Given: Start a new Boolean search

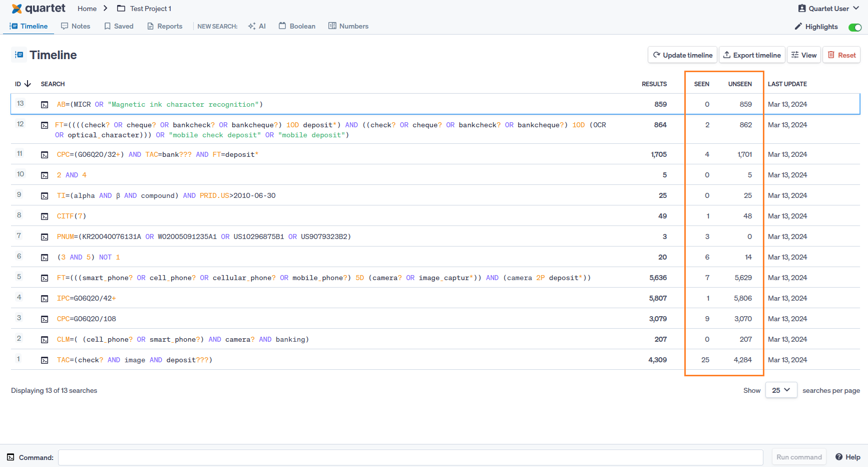Looking at the screenshot, I should (x=297, y=26).
